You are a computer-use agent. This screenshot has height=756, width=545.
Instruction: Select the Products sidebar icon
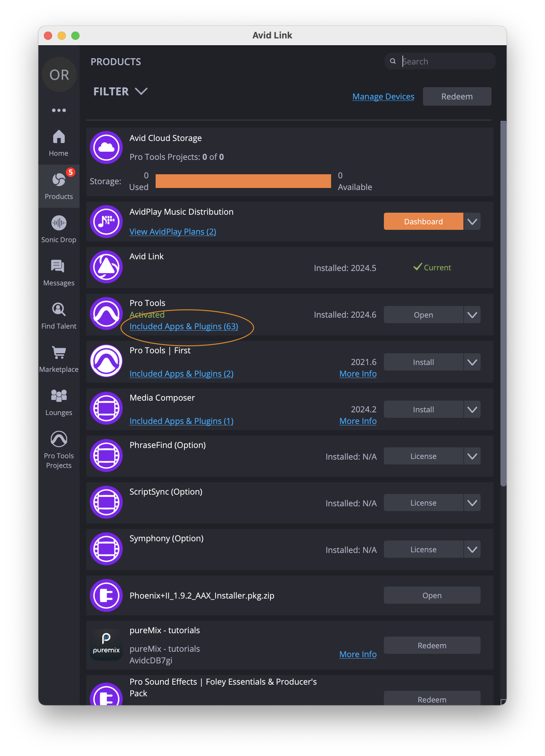tap(59, 186)
